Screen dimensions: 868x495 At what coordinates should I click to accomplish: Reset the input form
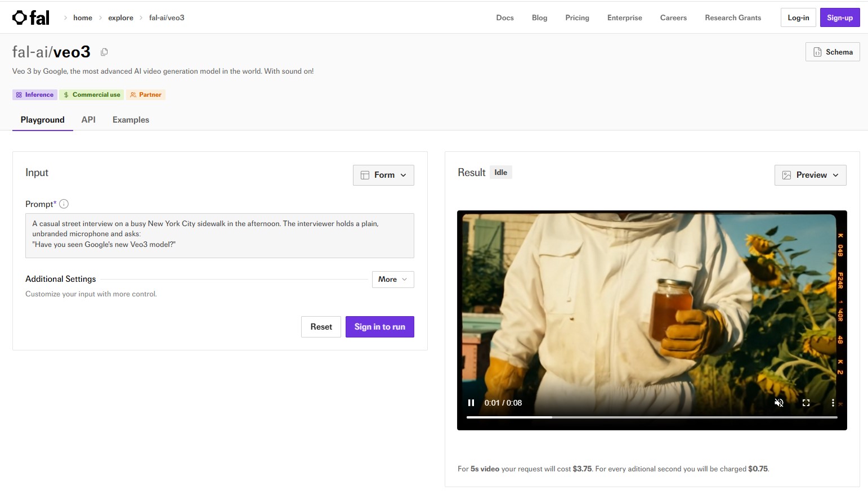point(321,327)
